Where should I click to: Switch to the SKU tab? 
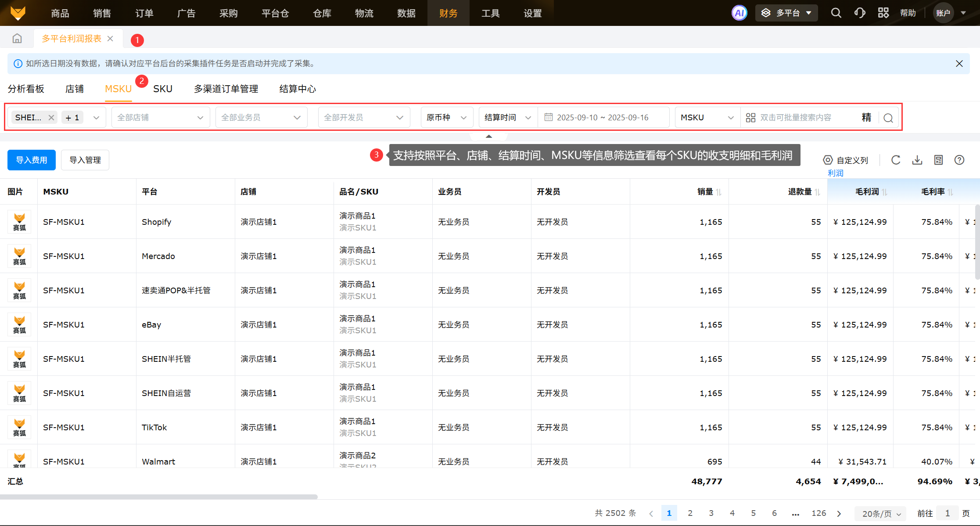[162, 89]
